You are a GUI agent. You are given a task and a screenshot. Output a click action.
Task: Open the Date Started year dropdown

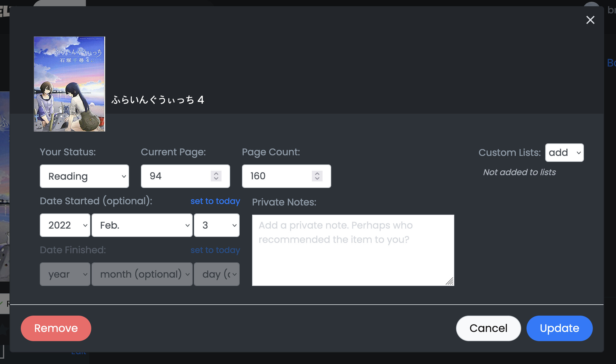65,225
